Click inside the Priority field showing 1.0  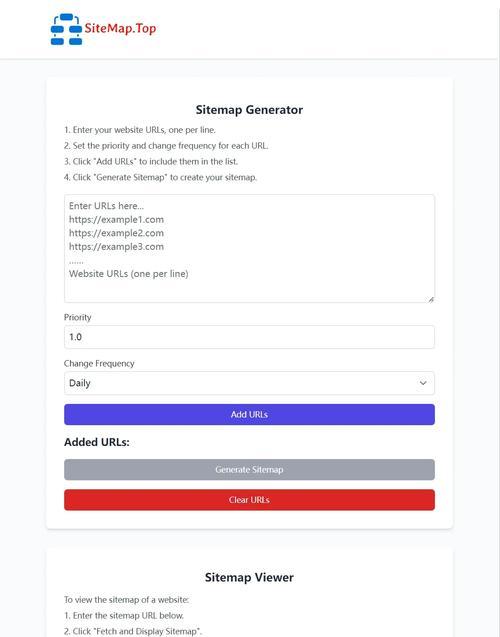click(249, 337)
